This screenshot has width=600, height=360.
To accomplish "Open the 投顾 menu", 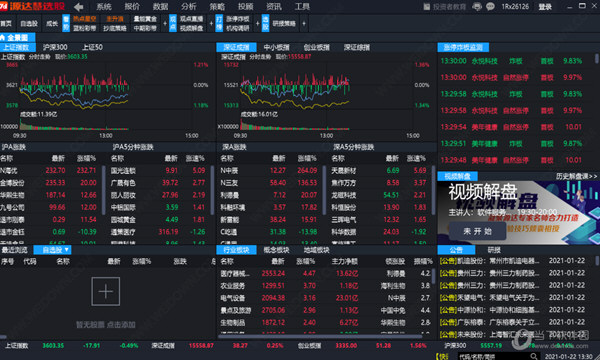I will click(x=245, y=7).
